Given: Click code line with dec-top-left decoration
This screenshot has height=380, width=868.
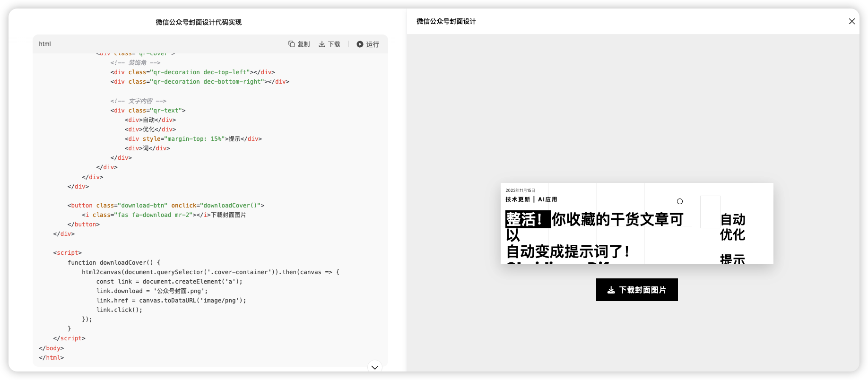Looking at the screenshot, I should (193, 72).
